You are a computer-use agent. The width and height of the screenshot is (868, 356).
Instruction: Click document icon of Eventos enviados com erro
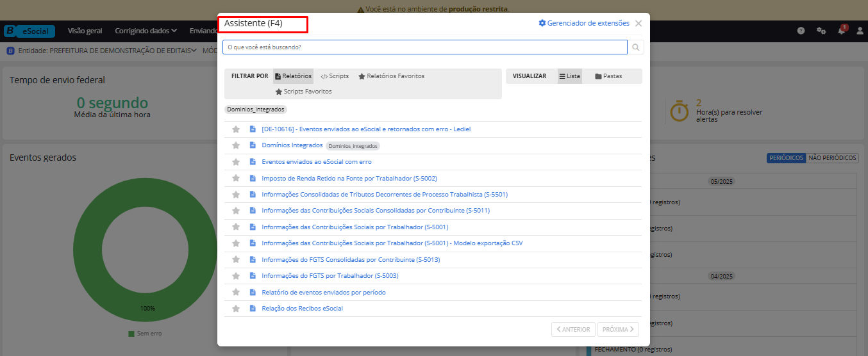coord(253,162)
